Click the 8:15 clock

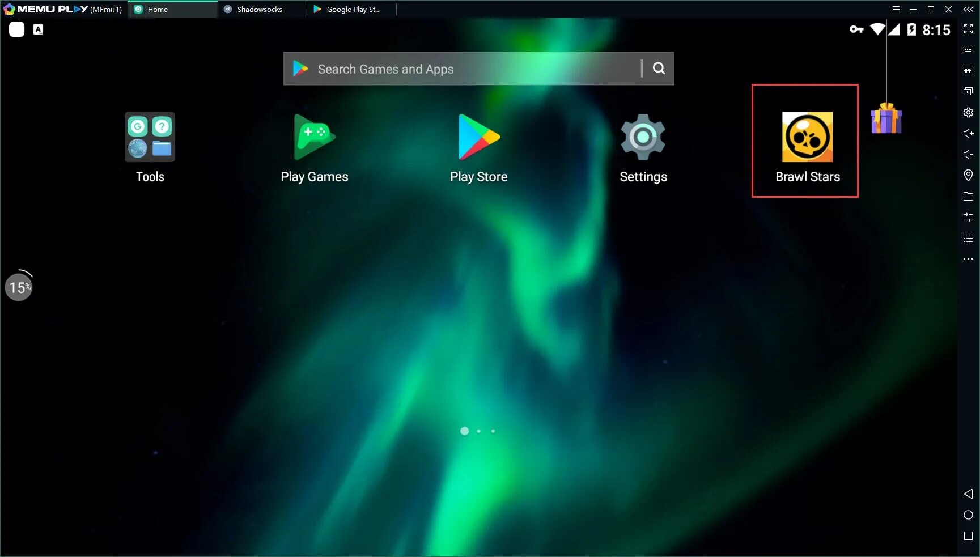[936, 30]
